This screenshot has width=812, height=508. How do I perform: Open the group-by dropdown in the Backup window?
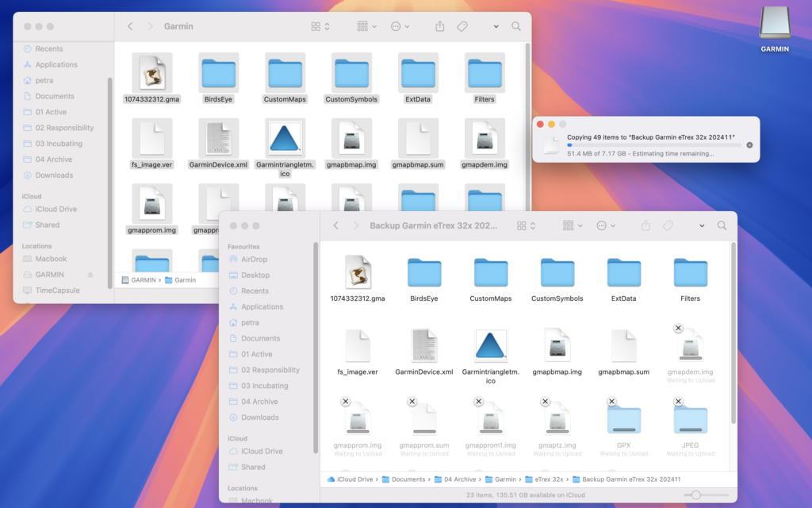pyautogui.click(x=573, y=225)
